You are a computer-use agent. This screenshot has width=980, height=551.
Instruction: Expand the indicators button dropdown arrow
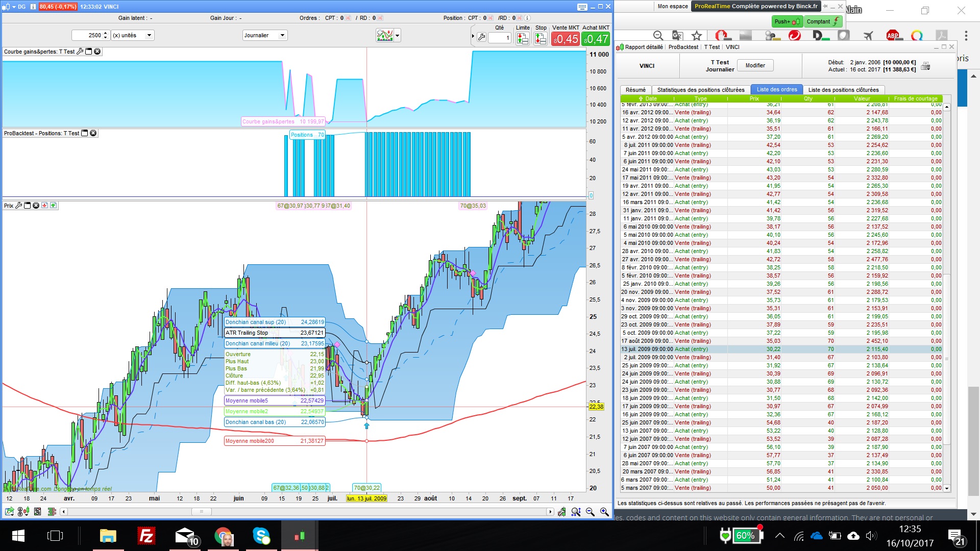pos(398,35)
